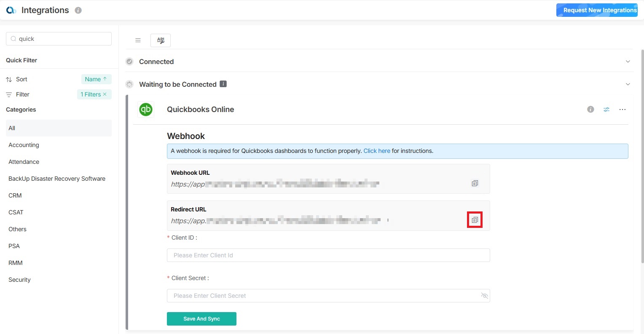Open webhook instructions via Click here link
The height and width of the screenshot is (334, 644).
[376, 151]
